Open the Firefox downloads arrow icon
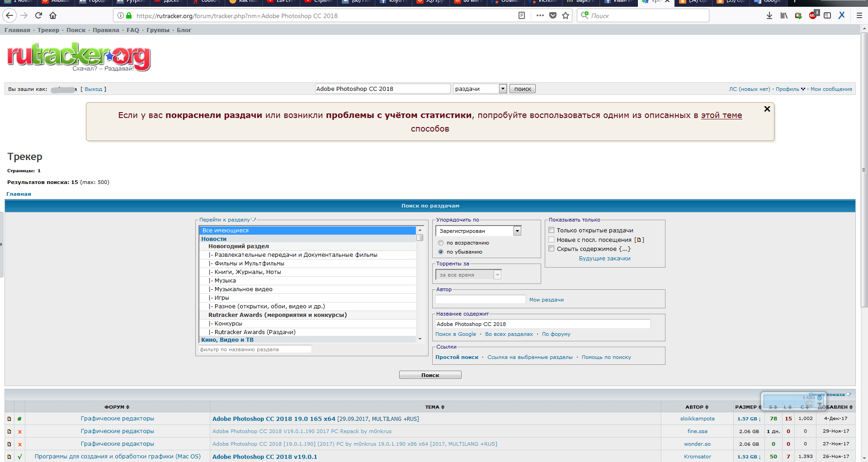This screenshot has width=868, height=462. point(769,15)
